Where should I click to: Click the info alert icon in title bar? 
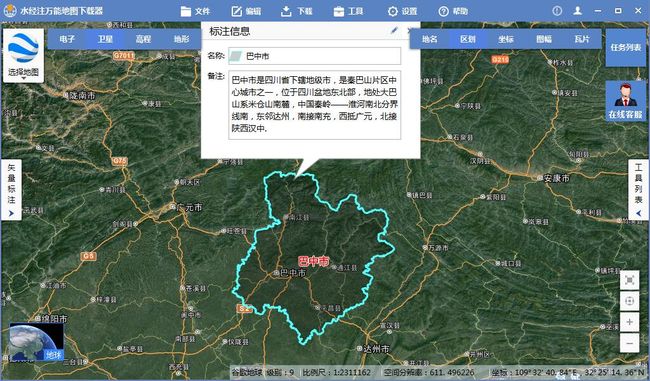[557, 11]
